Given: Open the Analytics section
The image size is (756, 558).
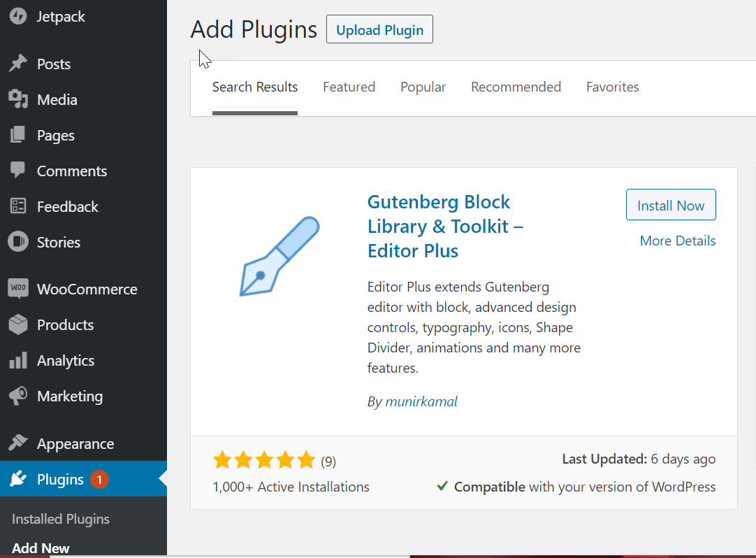Looking at the screenshot, I should [x=66, y=360].
